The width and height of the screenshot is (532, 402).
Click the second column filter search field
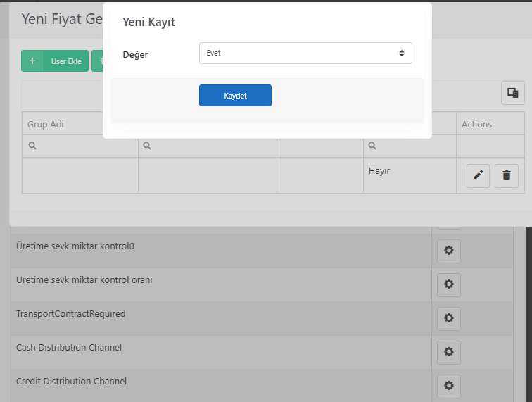[x=208, y=146]
